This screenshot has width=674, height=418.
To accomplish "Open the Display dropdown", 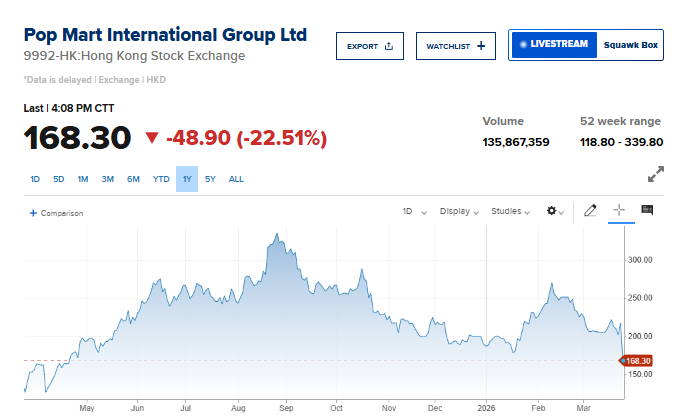I will coord(459,212).
